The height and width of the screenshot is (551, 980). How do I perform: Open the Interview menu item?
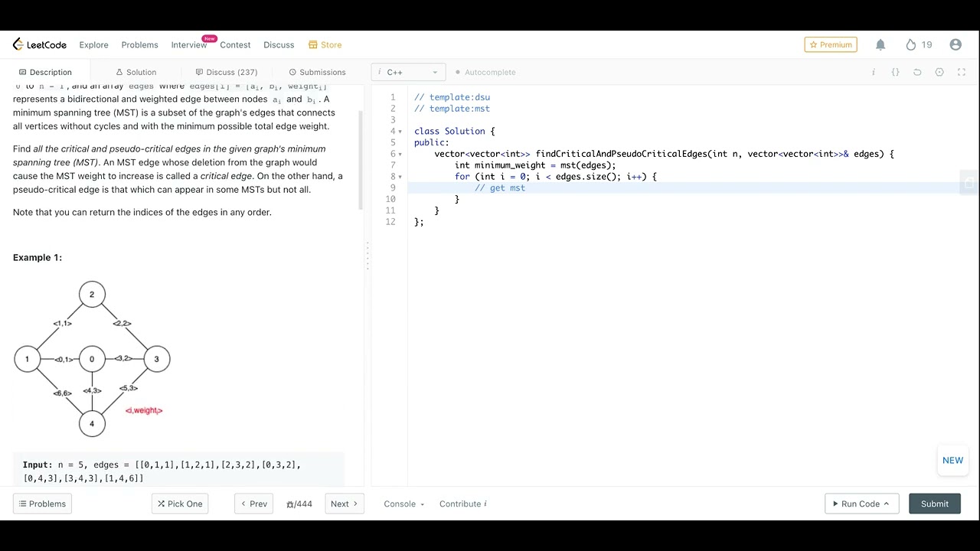pyautogui.click(x=188, y=44)
